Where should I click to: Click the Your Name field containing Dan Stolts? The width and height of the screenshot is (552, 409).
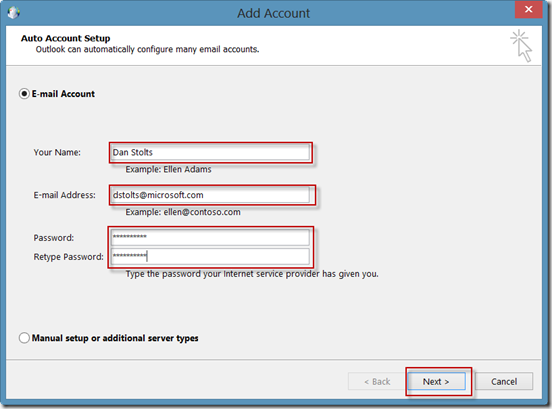click(210, 152)
